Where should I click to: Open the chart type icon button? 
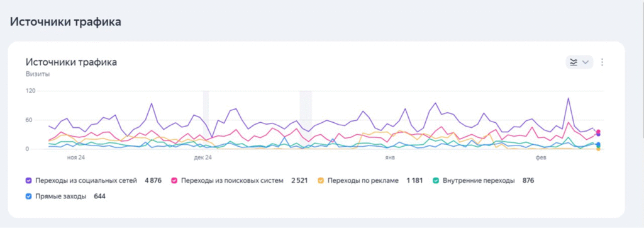coord(574,62)
